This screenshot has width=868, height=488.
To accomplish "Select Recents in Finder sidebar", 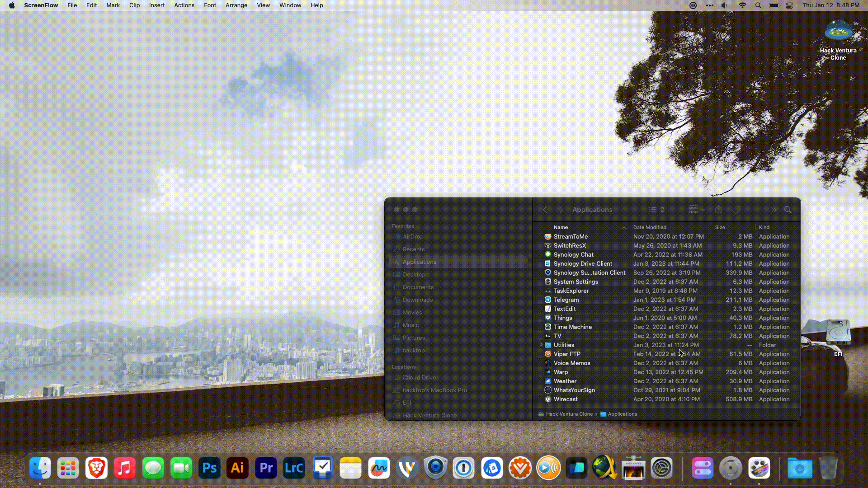I will (458, 249).
